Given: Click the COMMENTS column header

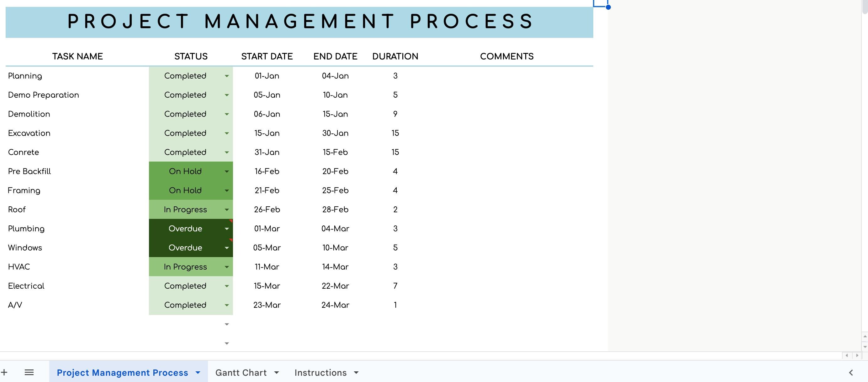Looking at the screenshot, I should 507,56.
